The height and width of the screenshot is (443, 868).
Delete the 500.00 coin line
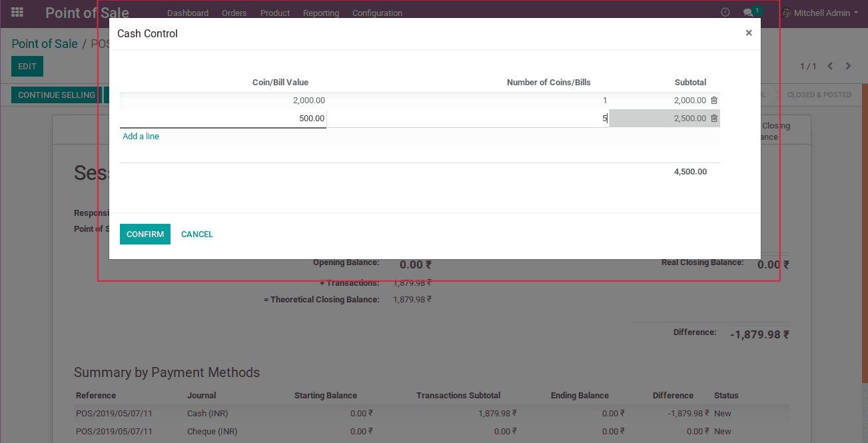pyautogui.click(x=714, y=119)
